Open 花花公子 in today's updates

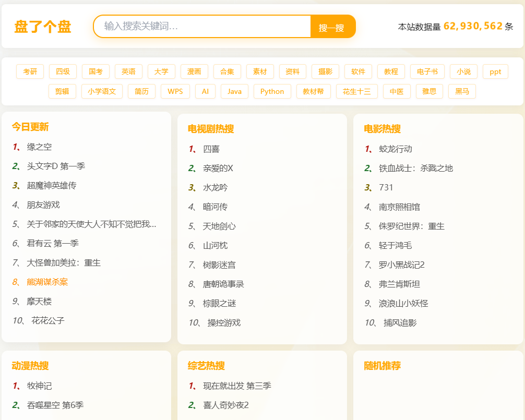(x=48, y=321)
